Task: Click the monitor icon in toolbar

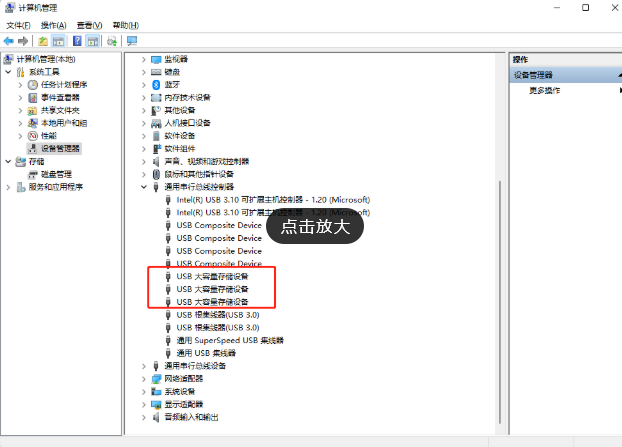Action: click(131, 41)
